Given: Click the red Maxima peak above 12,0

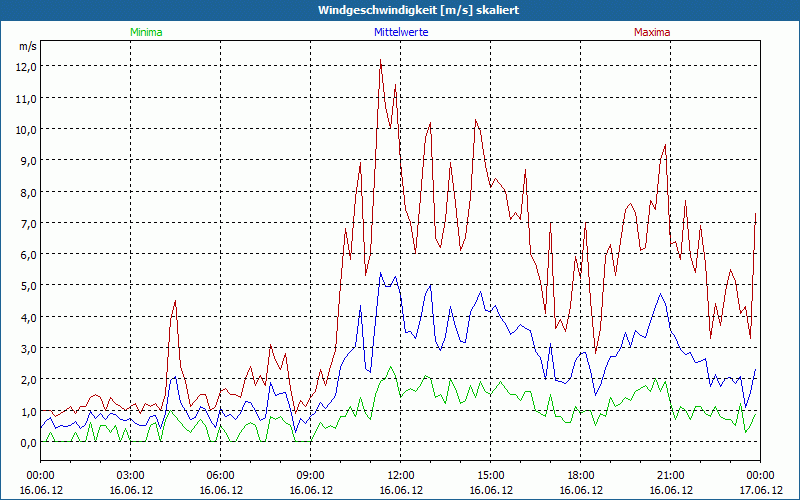Looking at the screenshot, I should (381, 60).
